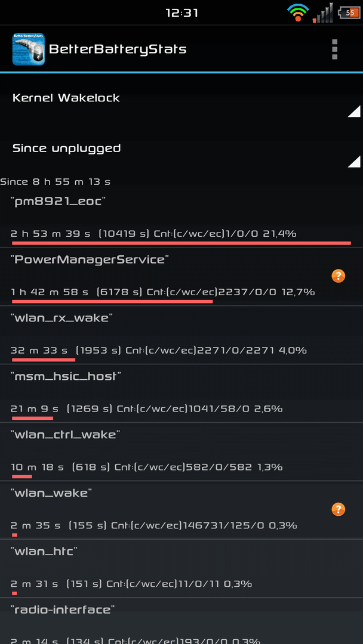Select the wlan_ctrl_wake entry
This screenshot has width=363, height=644.
point(181,452)
